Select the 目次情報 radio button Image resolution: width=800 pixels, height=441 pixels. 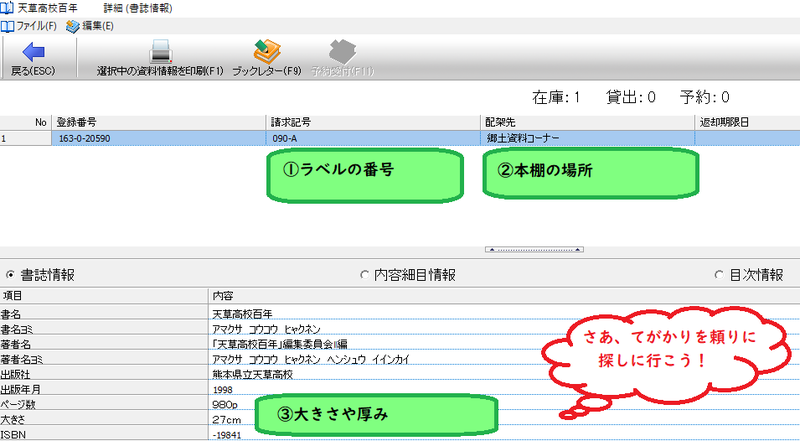(x=719, y=275)
